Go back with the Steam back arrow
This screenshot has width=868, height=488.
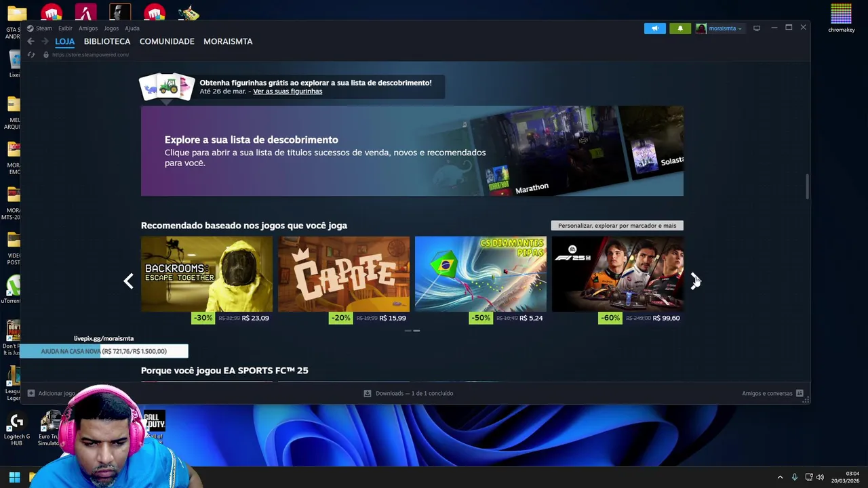coord(31,41)
